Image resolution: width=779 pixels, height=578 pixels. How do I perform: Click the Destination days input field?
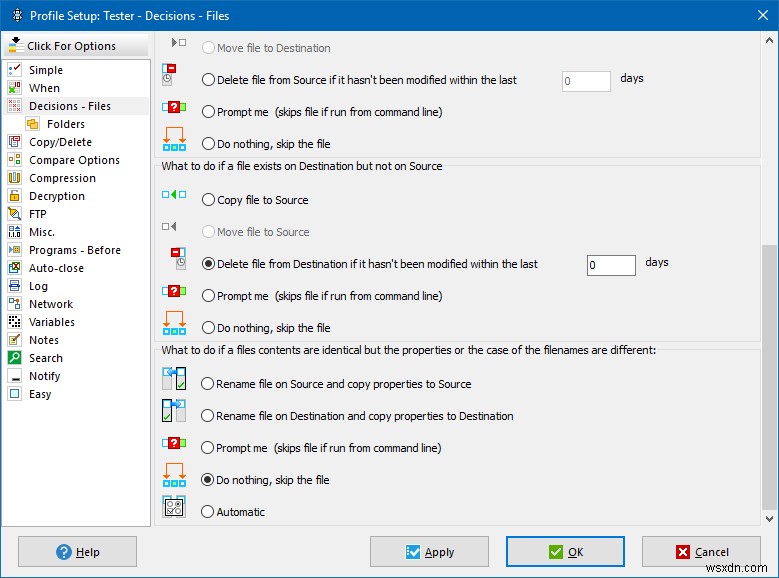point(611,265)
